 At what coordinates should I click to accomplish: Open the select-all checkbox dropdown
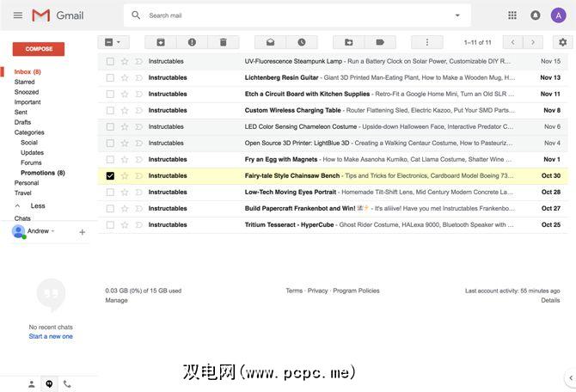[x=119, y=42]
